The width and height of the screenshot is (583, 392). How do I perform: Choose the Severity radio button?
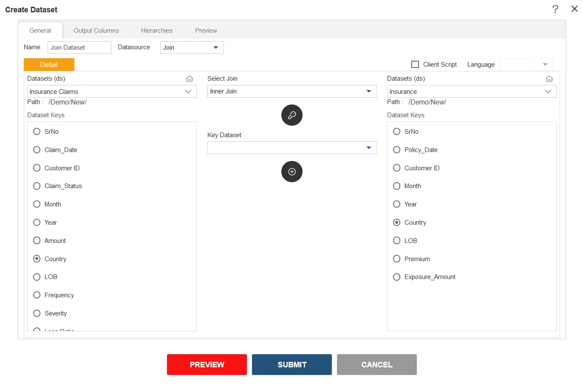tap(37, 313)
